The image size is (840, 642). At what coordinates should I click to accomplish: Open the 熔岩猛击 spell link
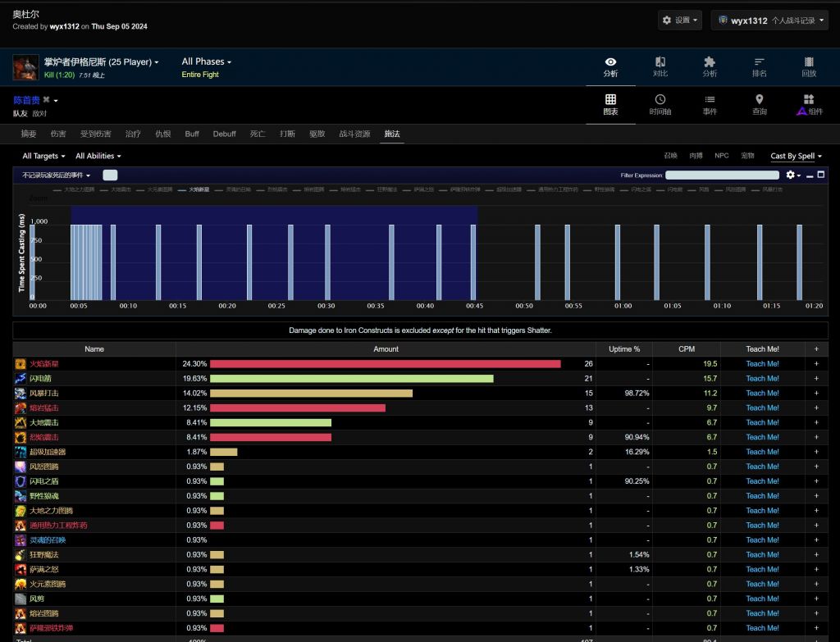(x=44, y=408)
